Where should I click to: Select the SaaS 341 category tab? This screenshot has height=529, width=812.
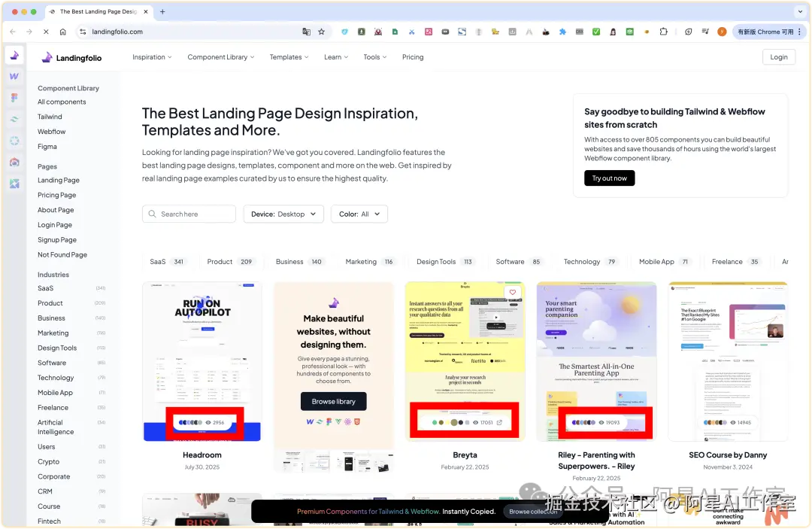[x=166, y=262]
